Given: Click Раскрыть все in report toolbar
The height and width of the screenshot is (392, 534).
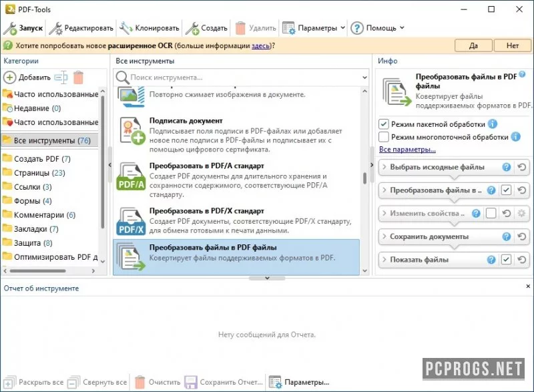Looking at the screenshot, I should (x=33, y=382).
